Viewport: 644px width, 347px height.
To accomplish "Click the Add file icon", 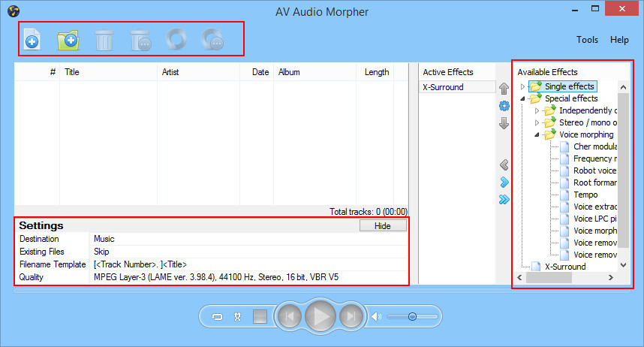I will [32, 40].
